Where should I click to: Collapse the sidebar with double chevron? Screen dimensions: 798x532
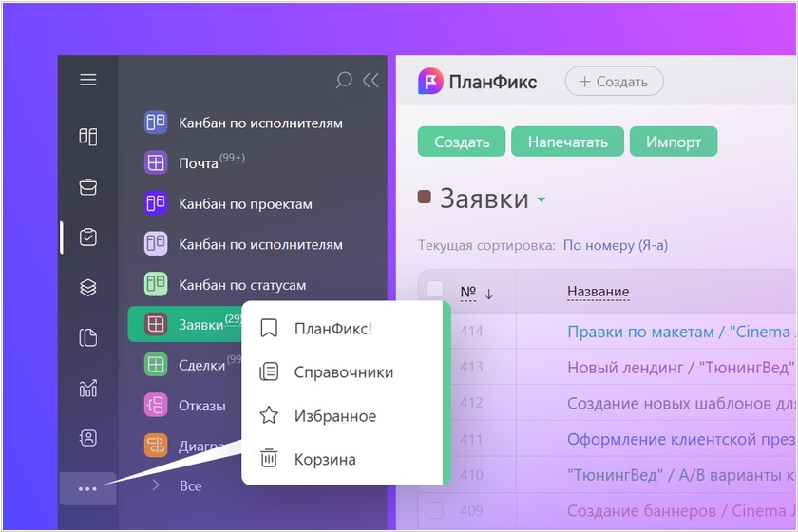370,80
